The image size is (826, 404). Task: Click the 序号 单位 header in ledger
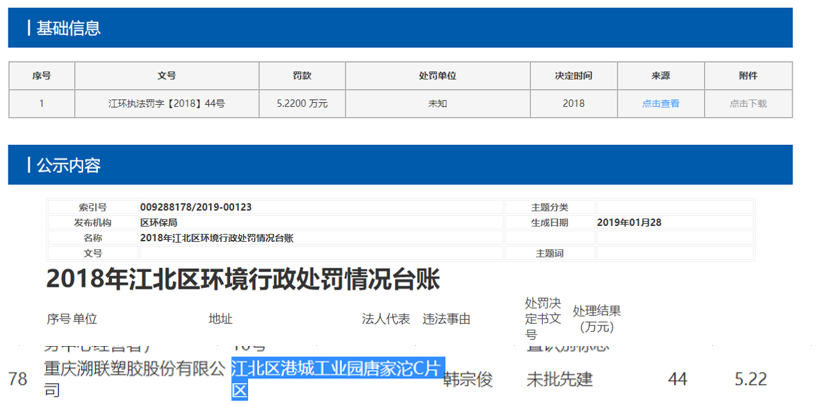(72, 319)
